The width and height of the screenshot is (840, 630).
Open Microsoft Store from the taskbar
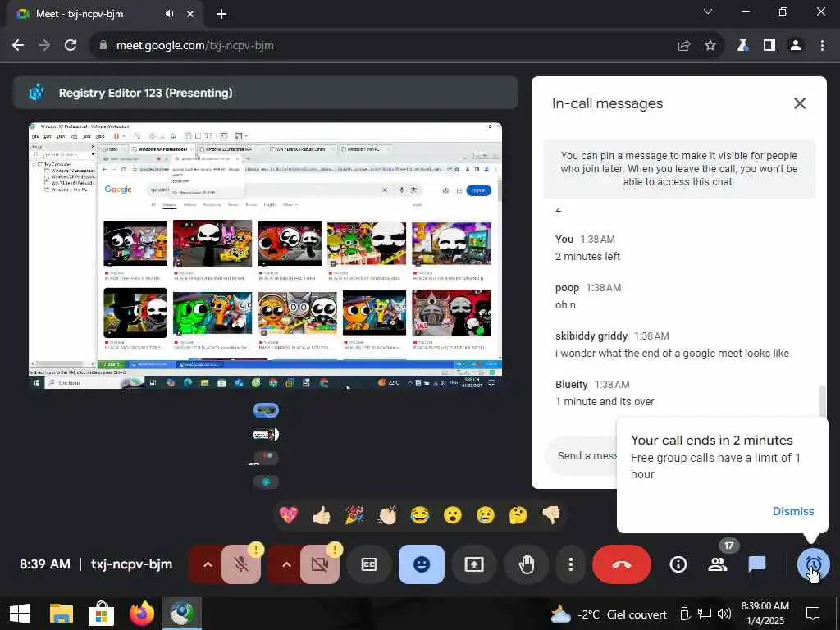(101, 614)
